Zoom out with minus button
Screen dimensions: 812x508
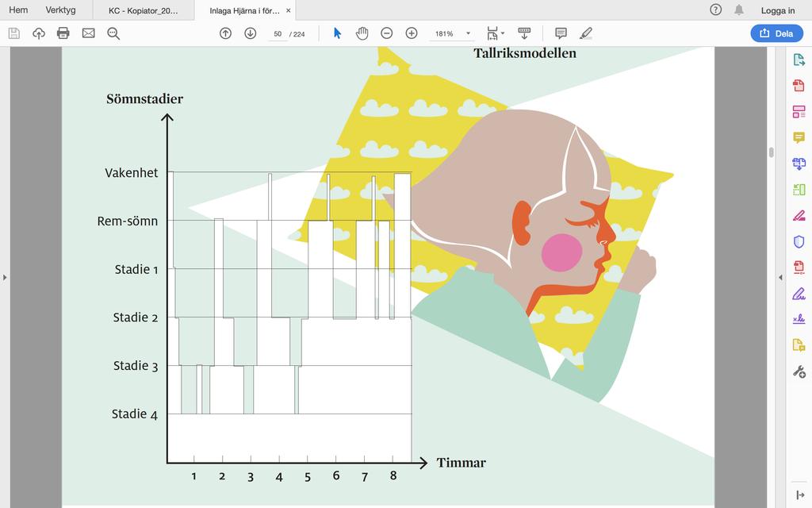point(387,33)
